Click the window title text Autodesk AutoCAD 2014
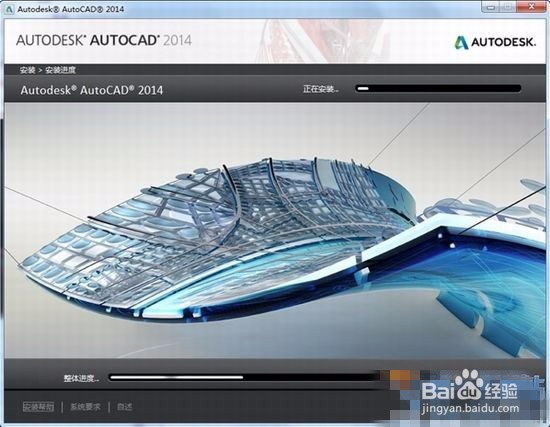This screenshot has width=550, height=427. [x=71, y=9]
